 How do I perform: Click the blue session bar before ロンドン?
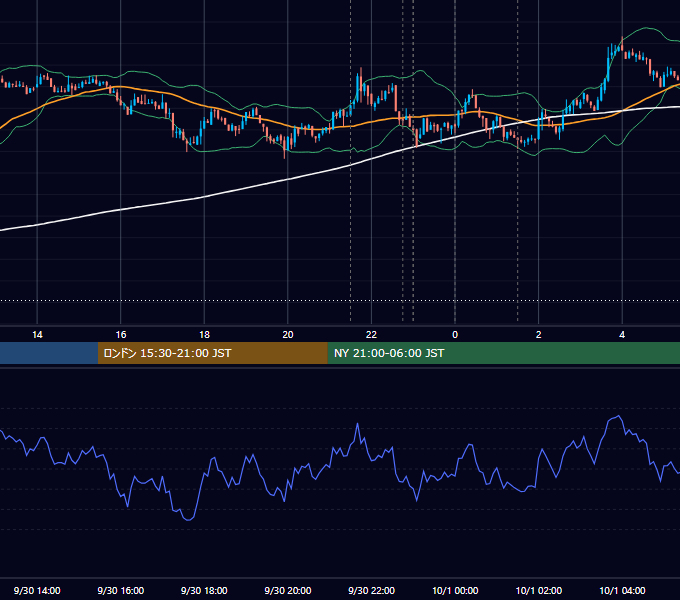49,353
